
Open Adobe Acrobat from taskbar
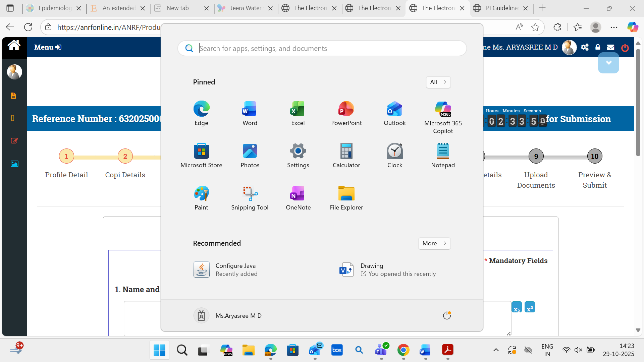[x=447, y=350]
